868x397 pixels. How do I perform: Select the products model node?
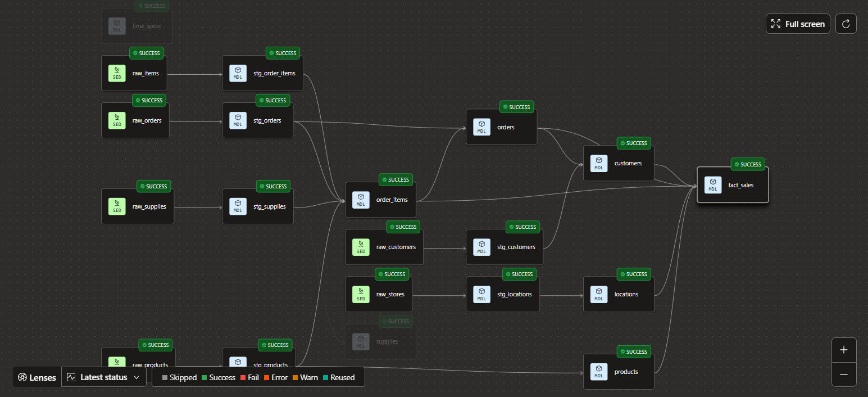626,372
